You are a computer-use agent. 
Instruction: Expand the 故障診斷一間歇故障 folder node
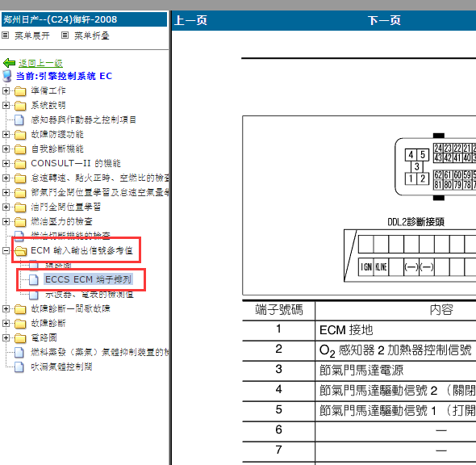(x=6, y=309)
